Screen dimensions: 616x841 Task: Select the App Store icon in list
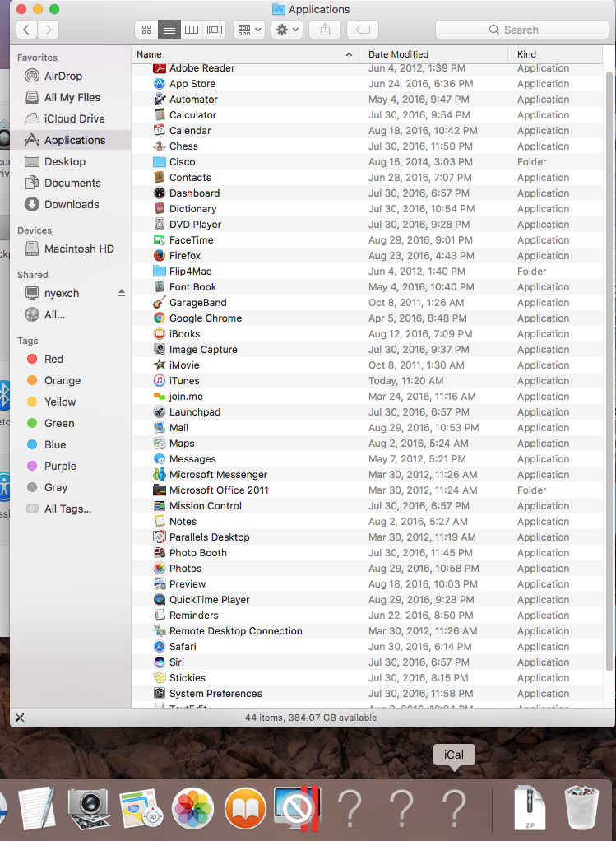coord(160,84)
